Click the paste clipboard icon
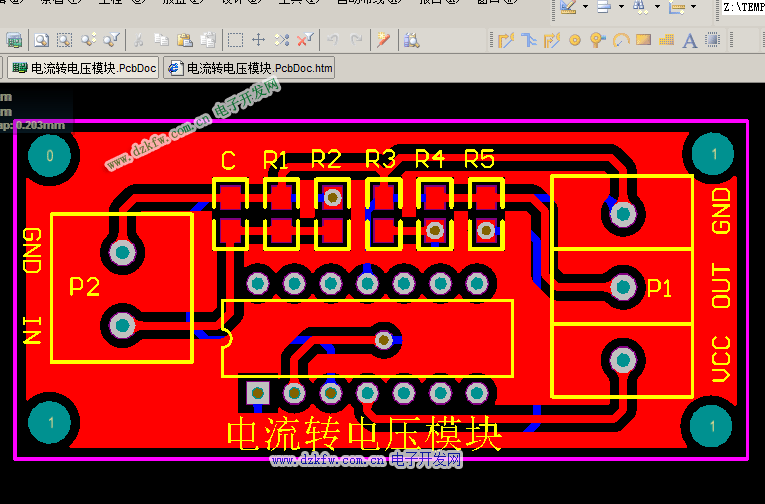Screen dimensions: 765x504 [x=184, y=40]
